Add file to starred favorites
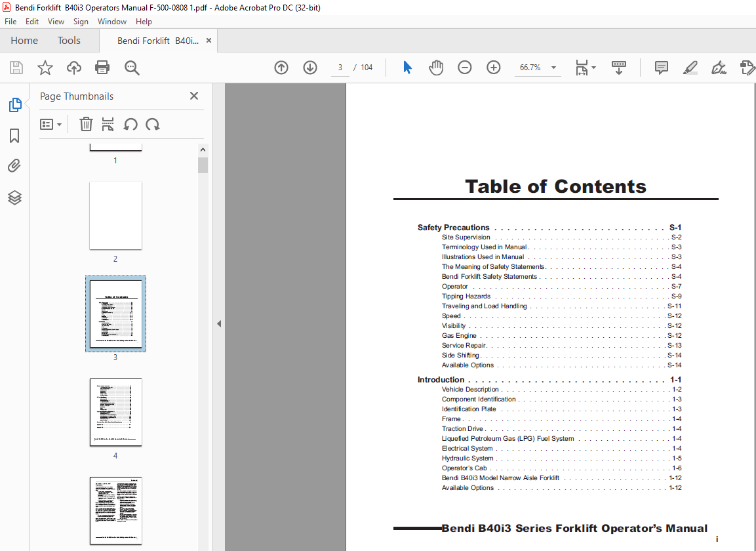 point(45,68)
